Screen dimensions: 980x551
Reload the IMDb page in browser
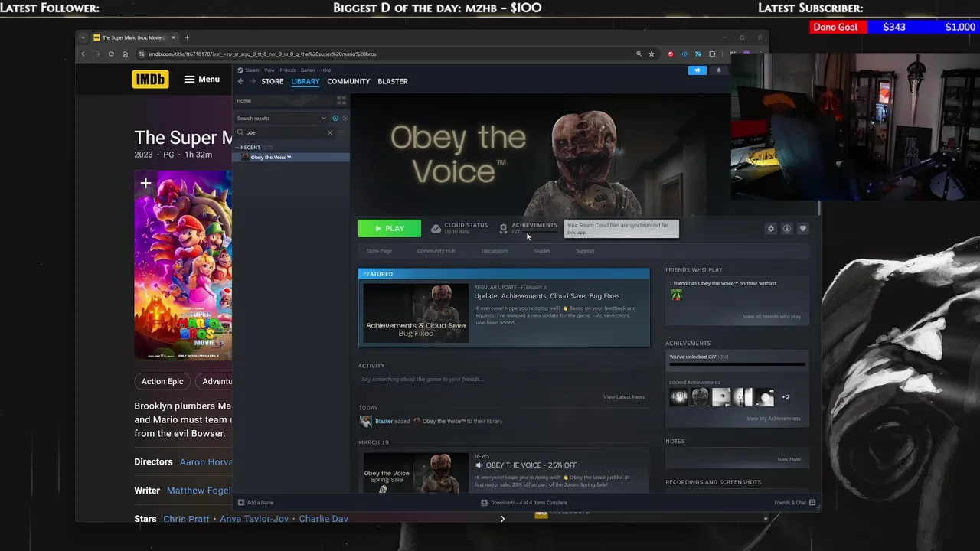click(x=111, y=54)
